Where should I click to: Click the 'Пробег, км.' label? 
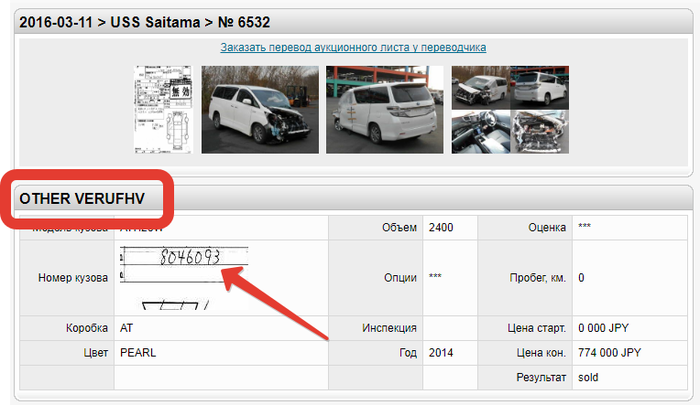tap(538, 278)
